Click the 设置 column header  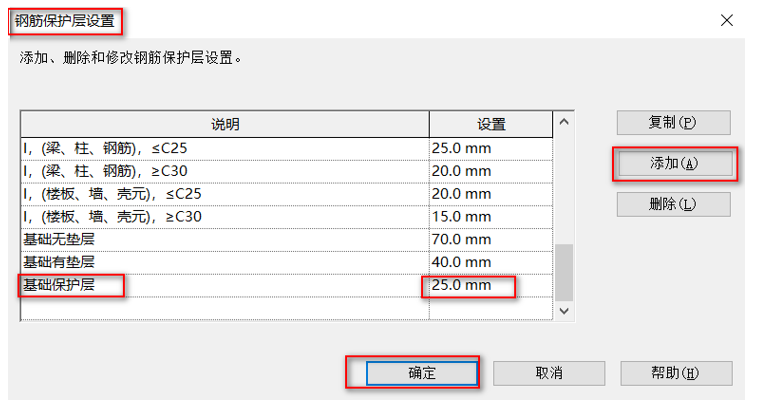point(491,124)
